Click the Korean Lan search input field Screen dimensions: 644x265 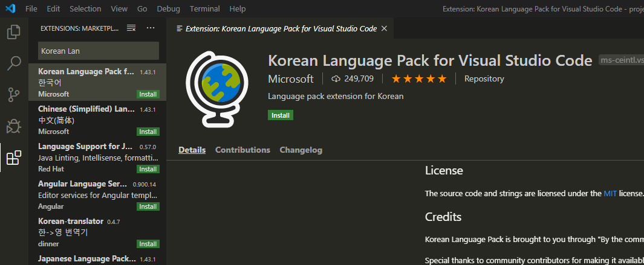pos(99,51)
